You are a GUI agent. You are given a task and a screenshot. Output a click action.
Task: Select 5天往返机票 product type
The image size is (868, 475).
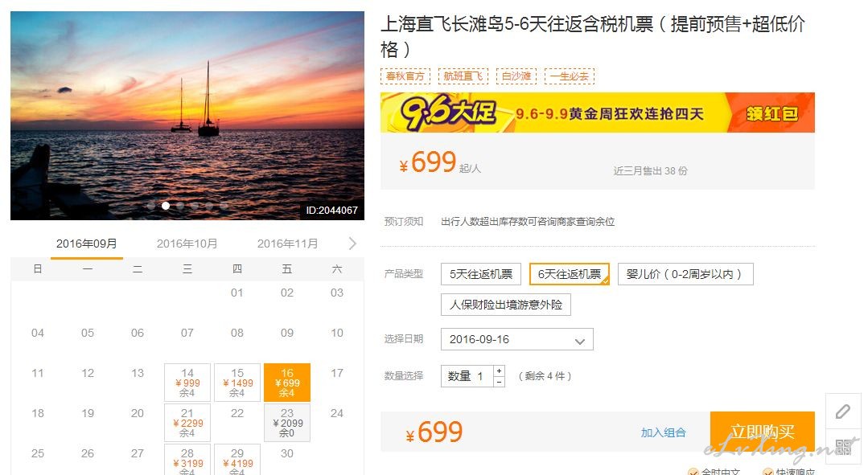click(x=481, y=274)
